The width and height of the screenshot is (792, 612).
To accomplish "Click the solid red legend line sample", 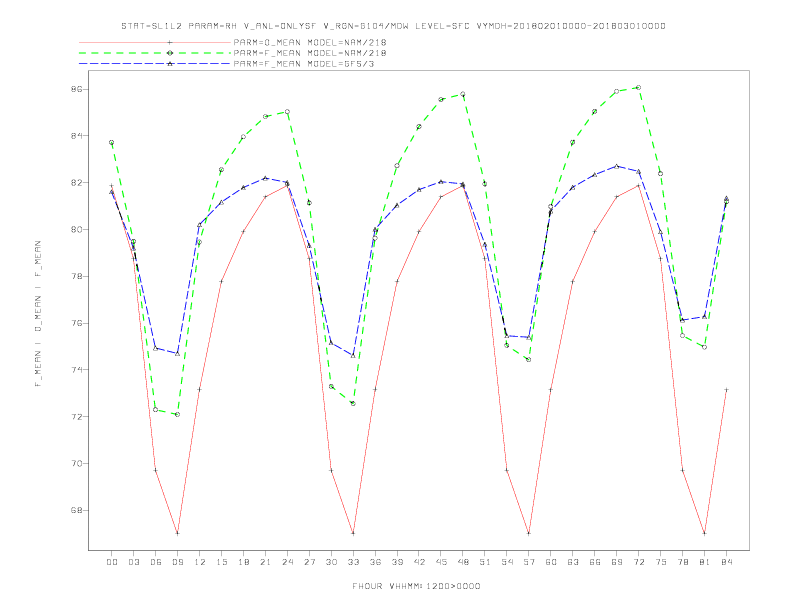I will [x=155, y=42].
